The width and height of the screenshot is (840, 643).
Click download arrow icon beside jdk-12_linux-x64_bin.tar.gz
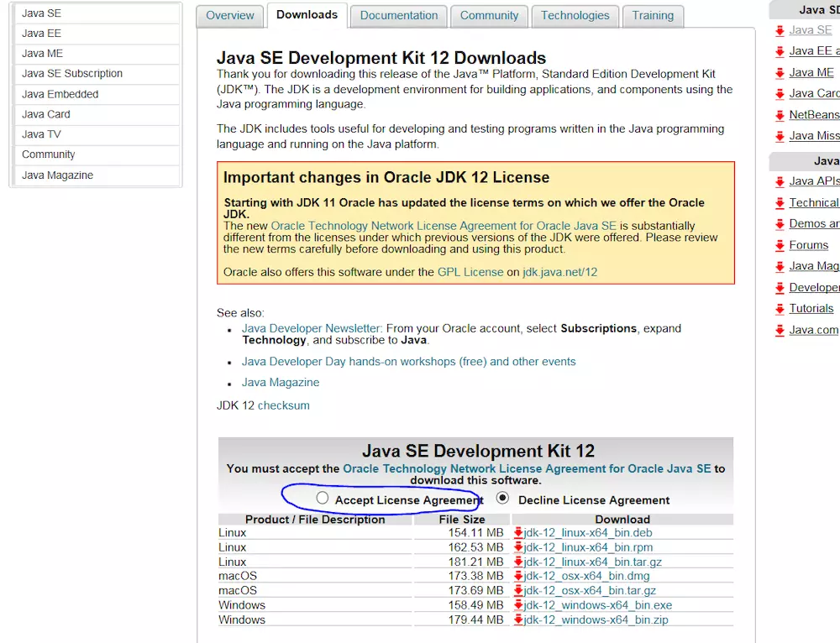click(518, 561)
